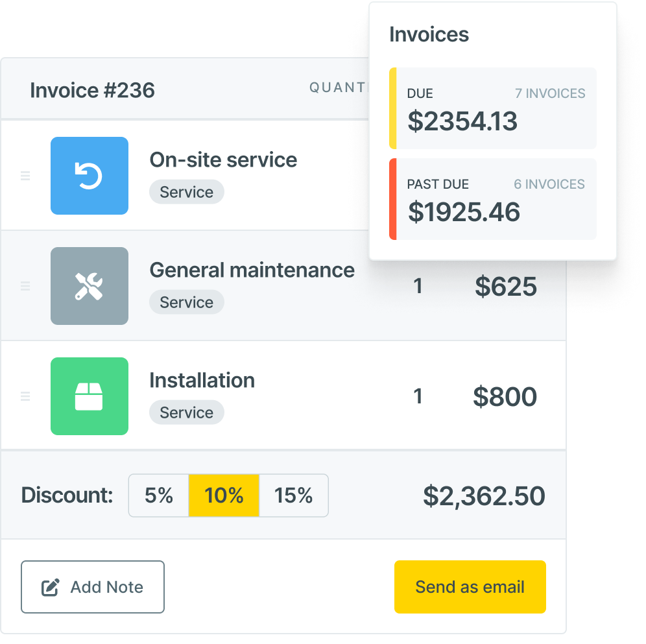Viewport: 646px width, 644px height.
Task: Click the Add Note button
Action: tap(92, 586)
